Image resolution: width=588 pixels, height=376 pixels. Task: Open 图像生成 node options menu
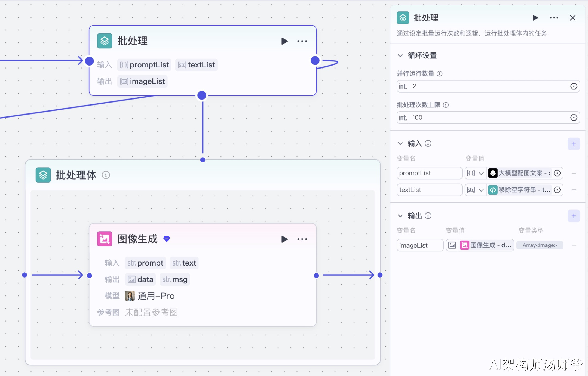pyautogui.click(x=302, y=239)
